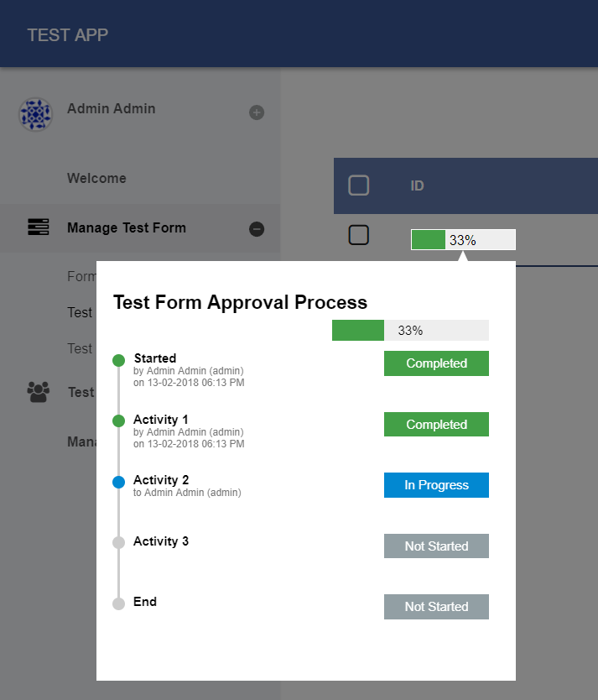This screenshot has width=598, height=700.
Task: Click the 33% progress bar in table row
Action: (x=463, y=240)
